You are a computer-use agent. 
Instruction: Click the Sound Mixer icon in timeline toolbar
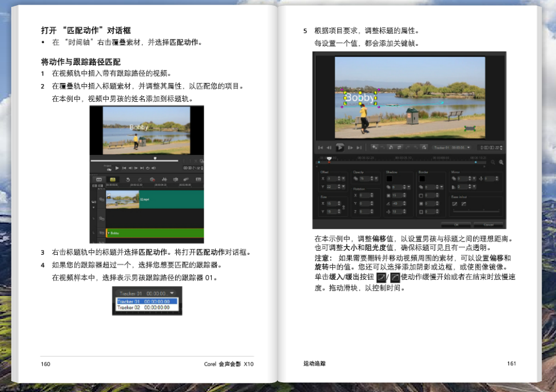[x=164, y=180]
